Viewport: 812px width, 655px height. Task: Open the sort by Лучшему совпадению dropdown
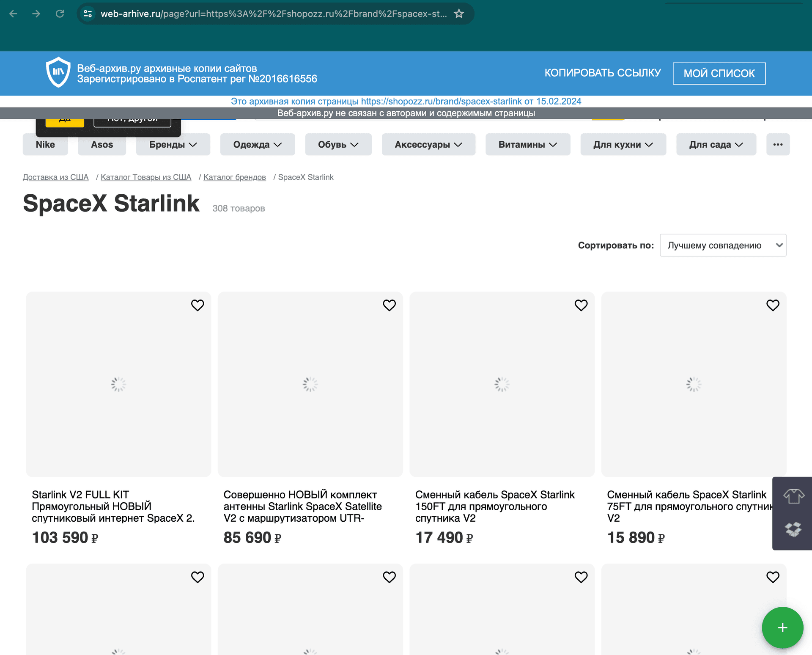722,245
